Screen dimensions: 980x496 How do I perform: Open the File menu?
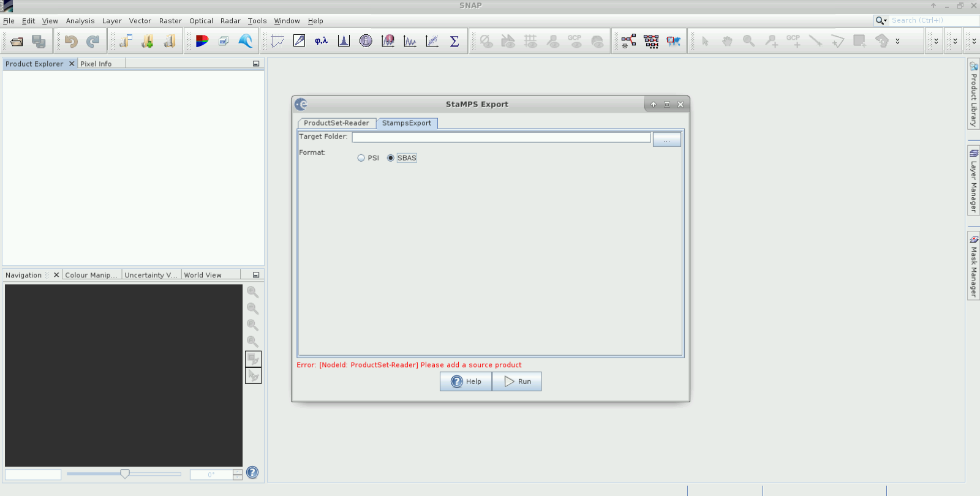[9, 21]
